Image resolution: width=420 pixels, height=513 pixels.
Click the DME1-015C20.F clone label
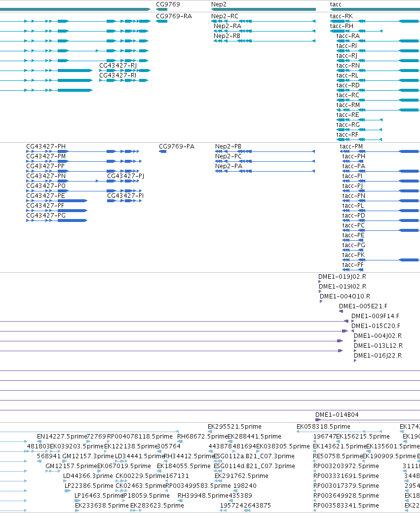(376, 326)
